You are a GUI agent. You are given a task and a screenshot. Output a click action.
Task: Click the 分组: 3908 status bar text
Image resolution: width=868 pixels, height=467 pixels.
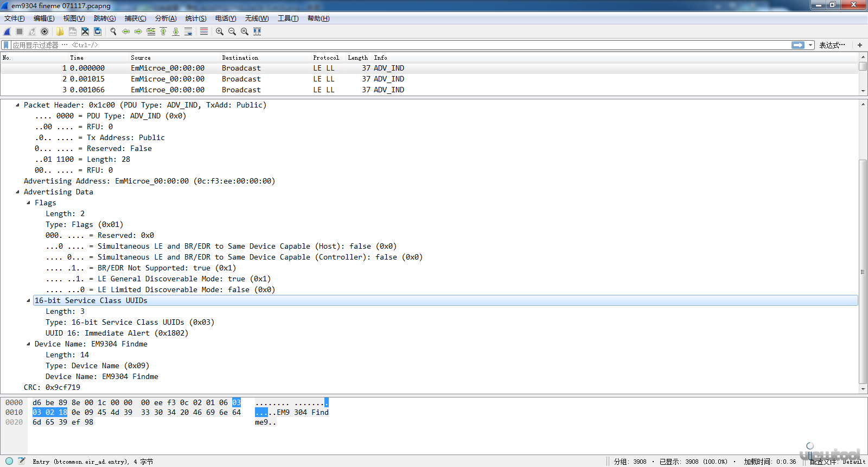630,462
